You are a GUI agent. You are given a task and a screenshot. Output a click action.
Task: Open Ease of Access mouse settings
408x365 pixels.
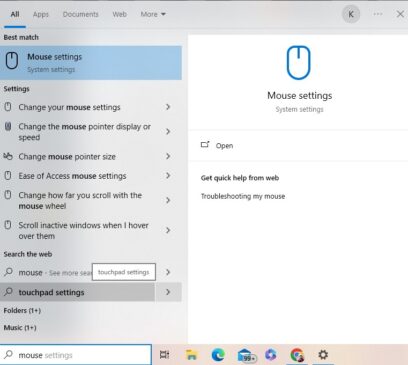point(77,176)
